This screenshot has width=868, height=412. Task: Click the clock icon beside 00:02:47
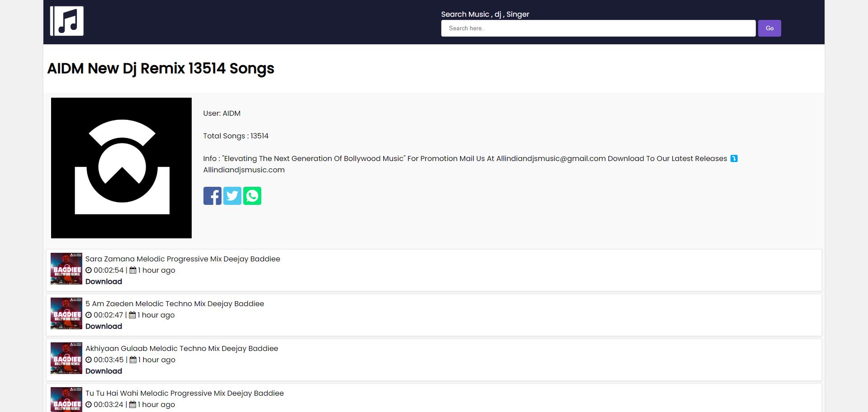pos(89,315)
